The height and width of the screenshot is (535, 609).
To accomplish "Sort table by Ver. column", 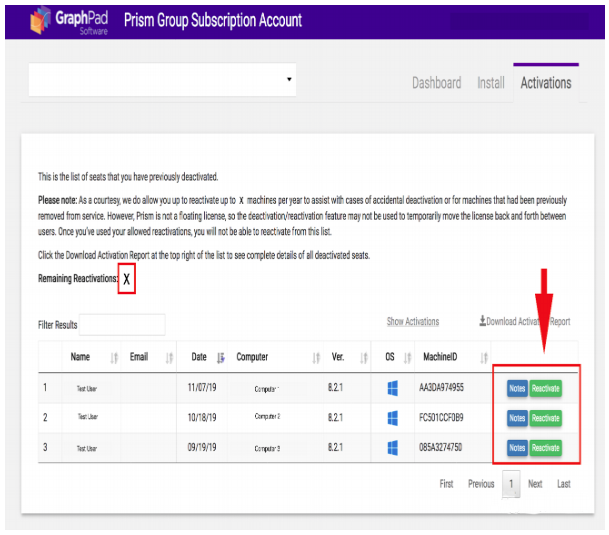I will click(x=347, y=357).
